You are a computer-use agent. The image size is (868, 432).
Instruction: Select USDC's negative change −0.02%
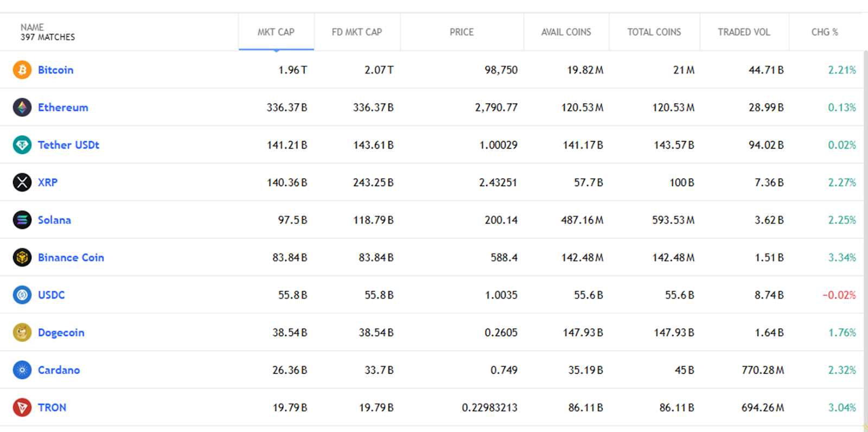[x=839, y=295]
